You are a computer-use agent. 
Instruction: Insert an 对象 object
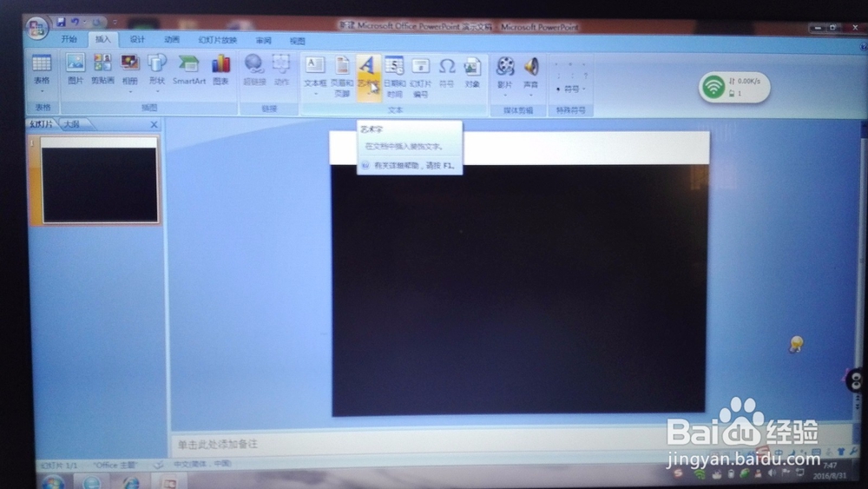472,73
